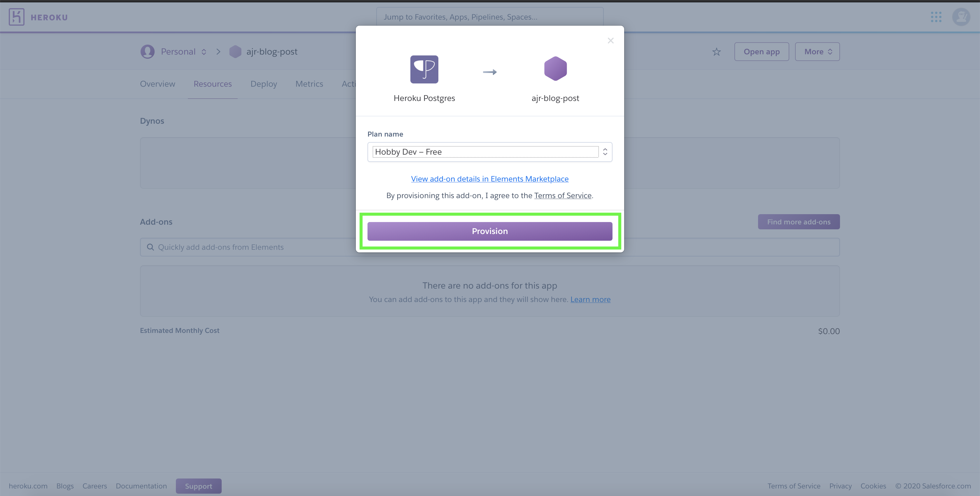The image size is (980, 496).
Task: Open the app grid (waffle) icon top right
Action: [x=937, y=17]
